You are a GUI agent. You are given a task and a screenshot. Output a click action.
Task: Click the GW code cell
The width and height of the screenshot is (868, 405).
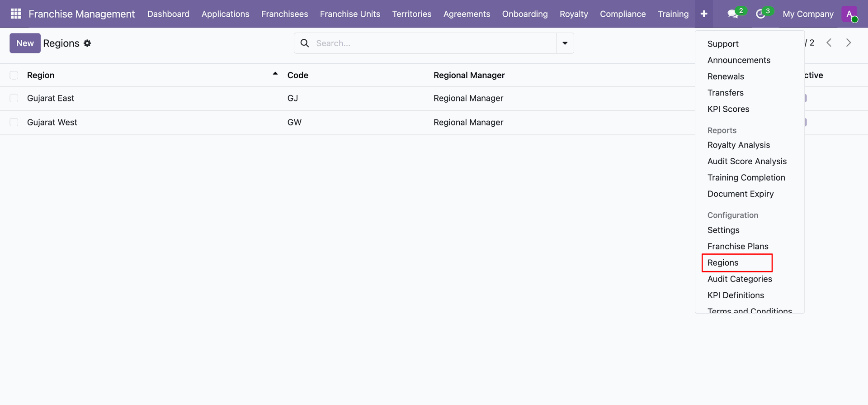[x=294, y=122]
